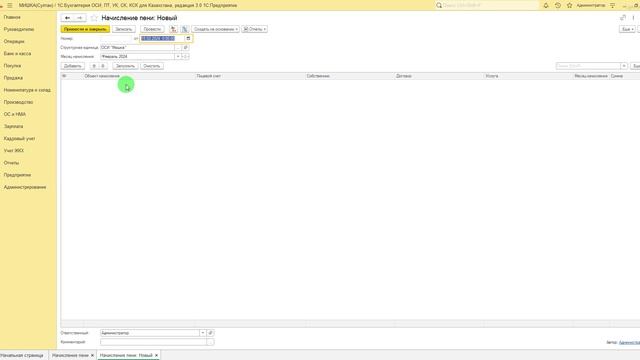Click the Заполнить button
This screenshot has width=640, height=360.
tap(125, 66)
